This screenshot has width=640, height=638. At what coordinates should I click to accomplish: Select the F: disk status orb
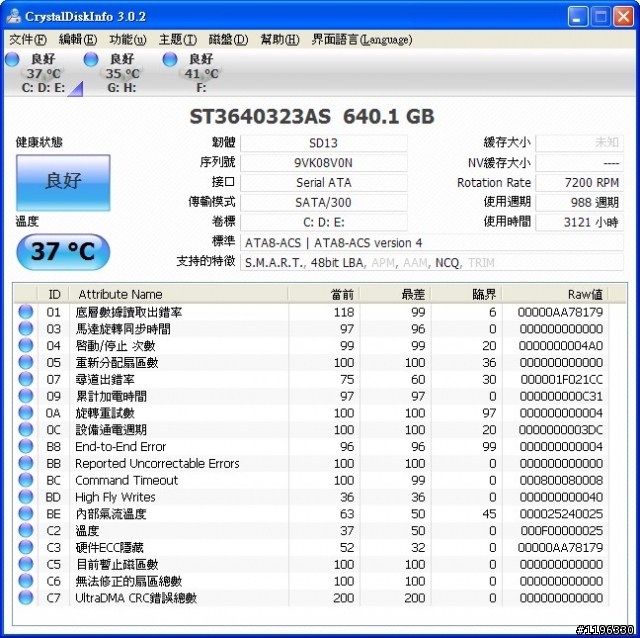170,60
